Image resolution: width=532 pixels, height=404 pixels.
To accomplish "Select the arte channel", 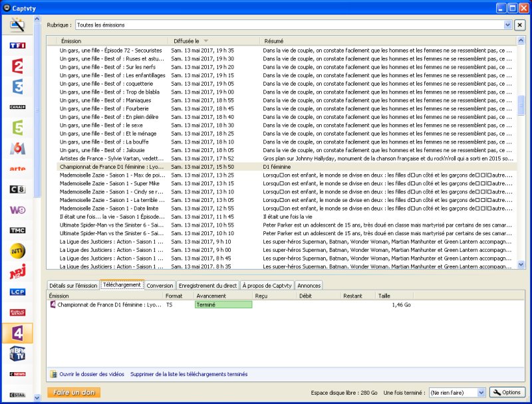I will 17,169.
